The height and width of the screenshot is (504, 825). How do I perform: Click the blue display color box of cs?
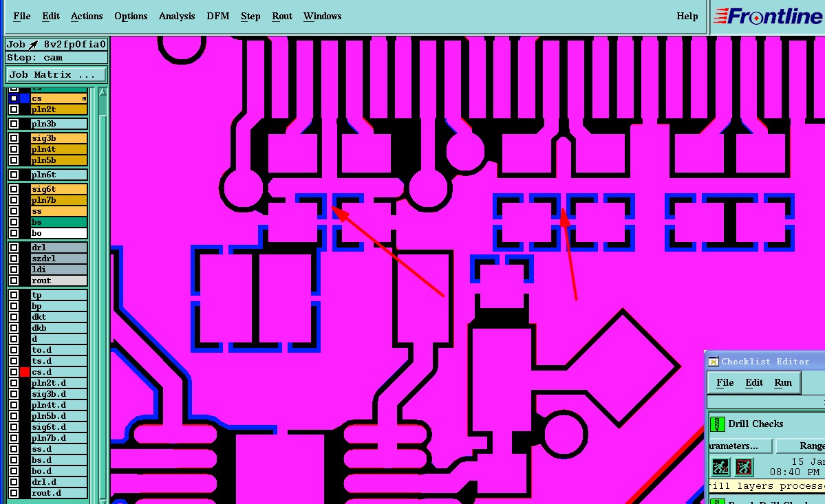tap(25, 98)
